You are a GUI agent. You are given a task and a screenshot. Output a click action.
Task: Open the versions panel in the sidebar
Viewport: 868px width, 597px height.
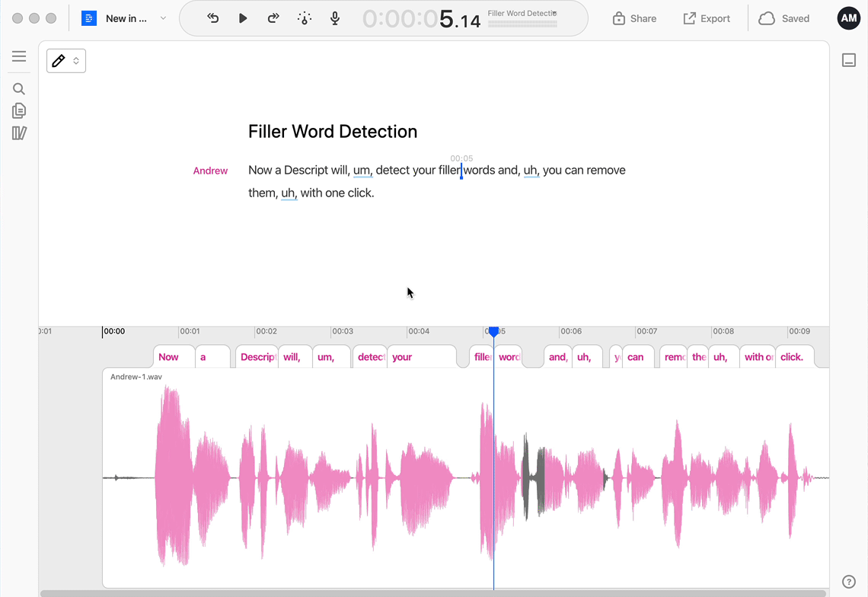(19, 132)
